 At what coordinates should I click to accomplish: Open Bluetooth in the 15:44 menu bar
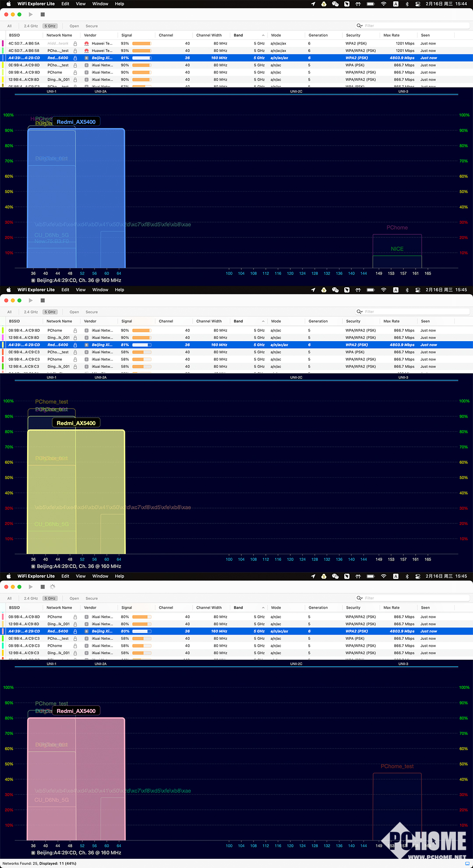coord(407,4)
